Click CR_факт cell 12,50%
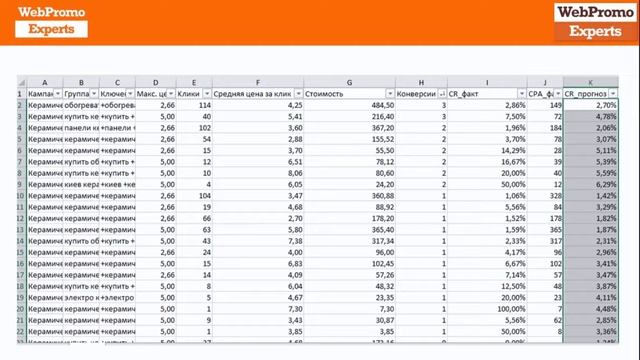This screenshot has height=360, width=640. [x=487, y=287]
